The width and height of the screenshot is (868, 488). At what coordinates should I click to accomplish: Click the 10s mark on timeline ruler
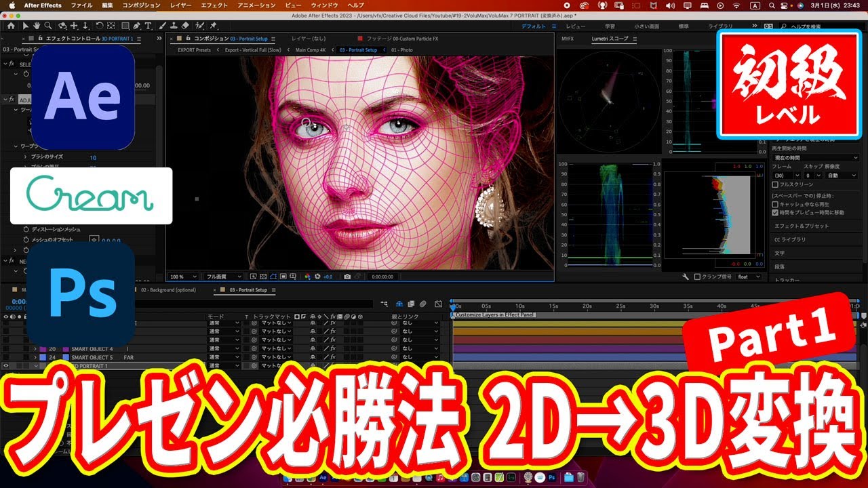point(520,306)
